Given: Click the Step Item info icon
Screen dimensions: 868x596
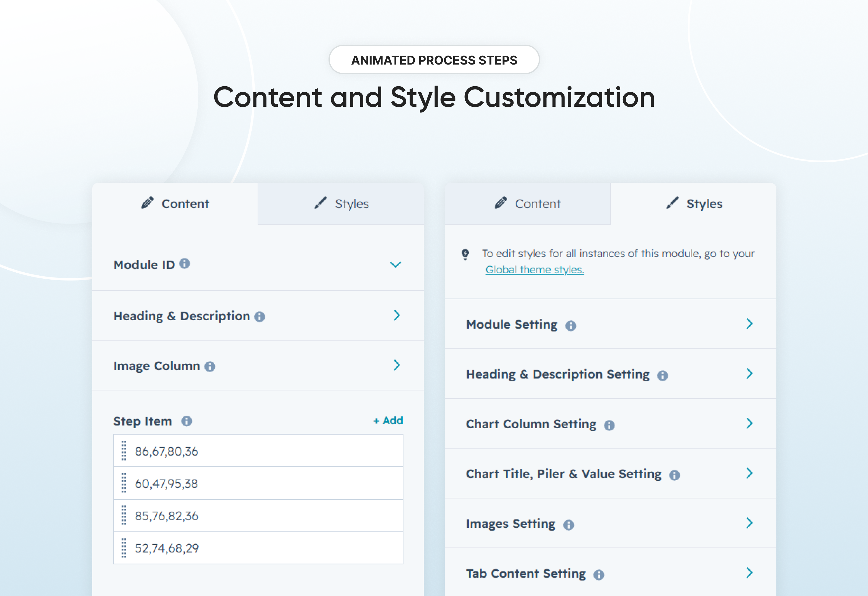Looking at the screenshot, I should 187,421.
